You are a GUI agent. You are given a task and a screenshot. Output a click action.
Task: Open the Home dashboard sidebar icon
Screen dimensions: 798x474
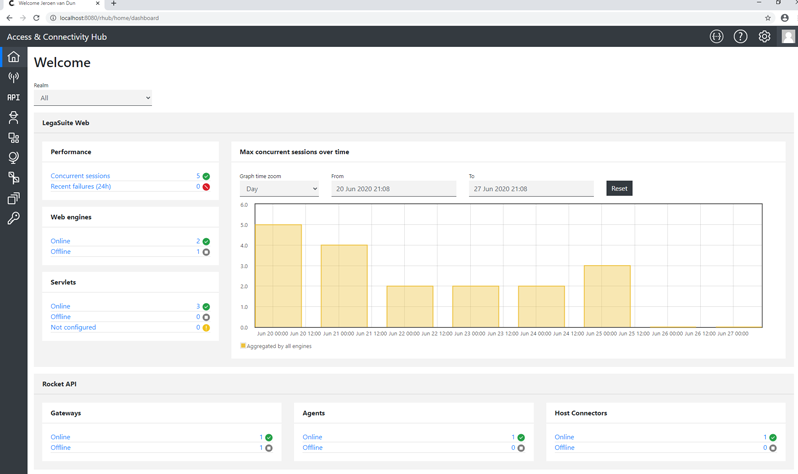click(x=14, y=57)
